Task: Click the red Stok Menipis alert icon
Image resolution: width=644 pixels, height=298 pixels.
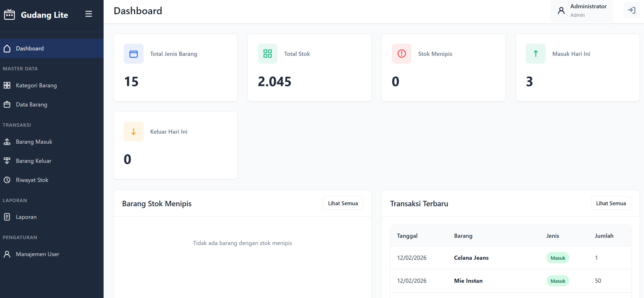Action: pos(401,54)
